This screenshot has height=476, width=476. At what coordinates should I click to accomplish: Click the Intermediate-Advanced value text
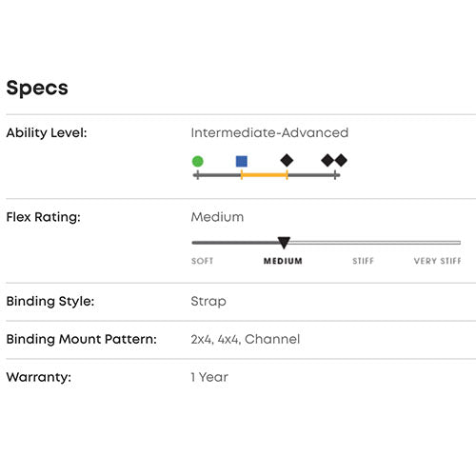click(x=269, y=132)
